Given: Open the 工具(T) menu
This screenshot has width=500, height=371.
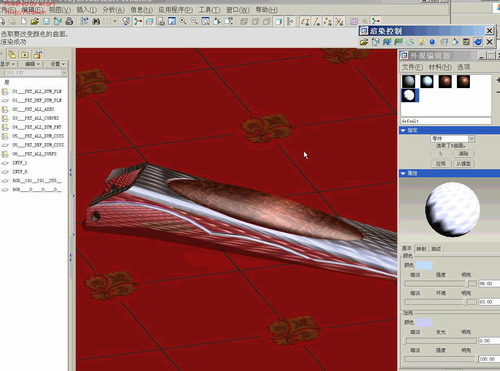Looking at the screenshot, I should (x=210, y=10).
